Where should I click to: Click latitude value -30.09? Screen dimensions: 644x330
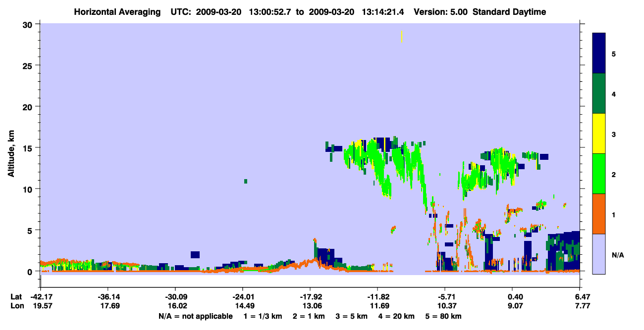point(175,297)
